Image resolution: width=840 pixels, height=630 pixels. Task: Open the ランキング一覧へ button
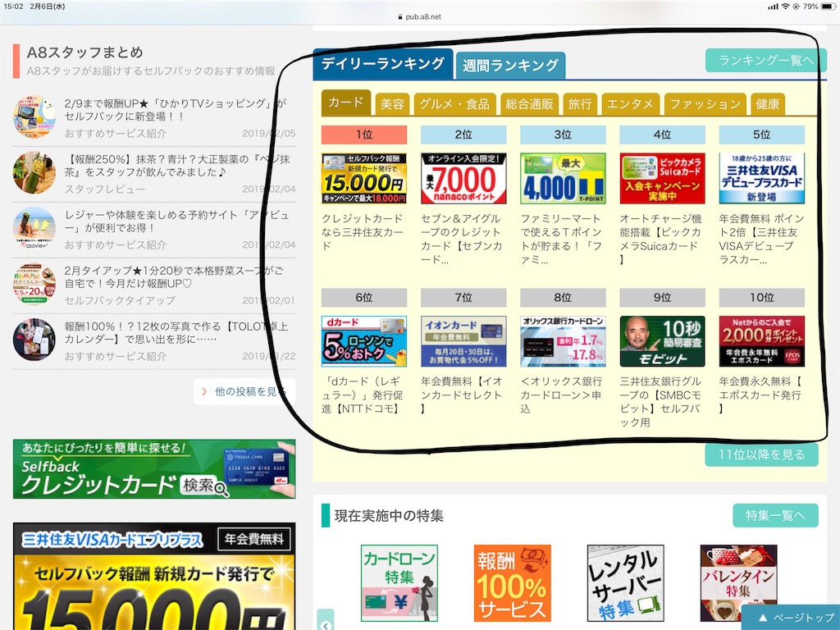coord(766,61)
